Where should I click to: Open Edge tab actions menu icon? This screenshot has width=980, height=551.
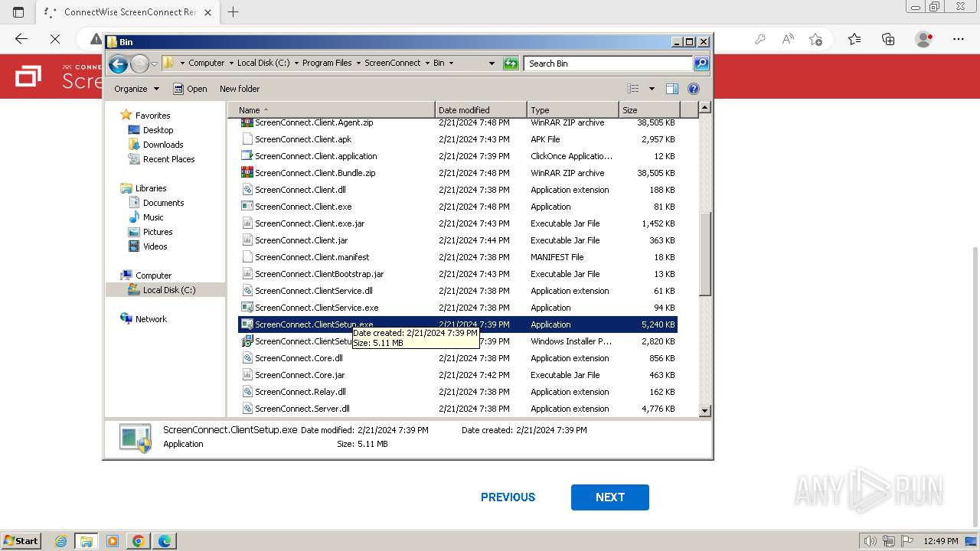click(18, 12)
